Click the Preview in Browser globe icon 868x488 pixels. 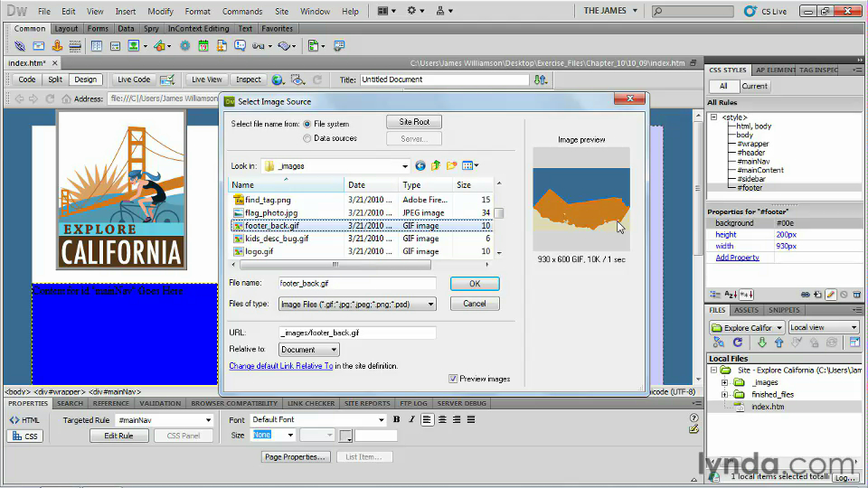(x=278, y=80)
